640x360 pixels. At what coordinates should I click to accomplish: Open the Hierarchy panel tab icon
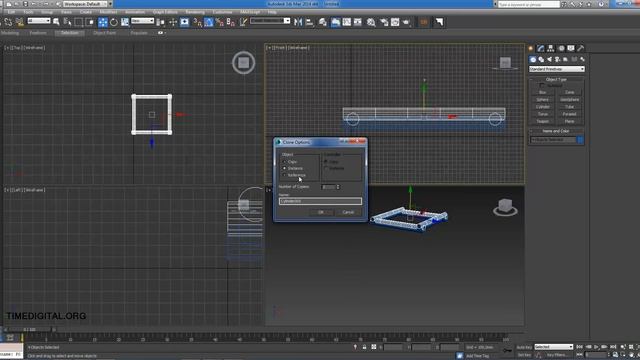551,48
